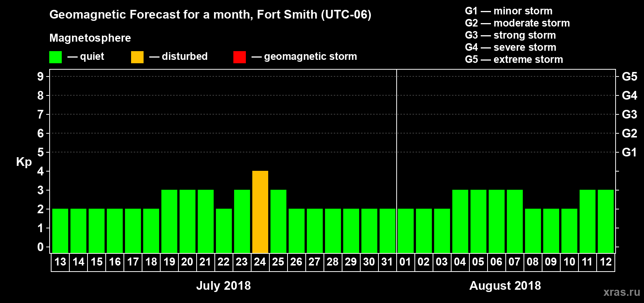Click the '— quiet' legend label
644x303 pixels.
86,56
